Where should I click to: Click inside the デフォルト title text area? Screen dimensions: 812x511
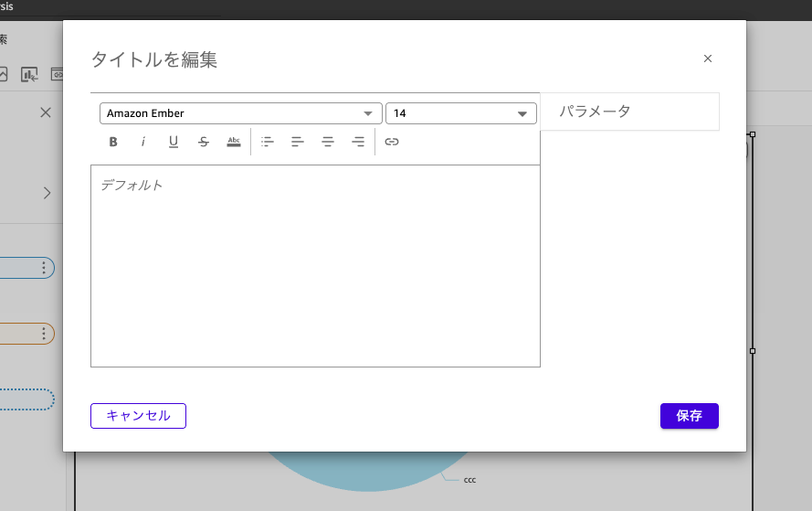[x=315, y=265]
